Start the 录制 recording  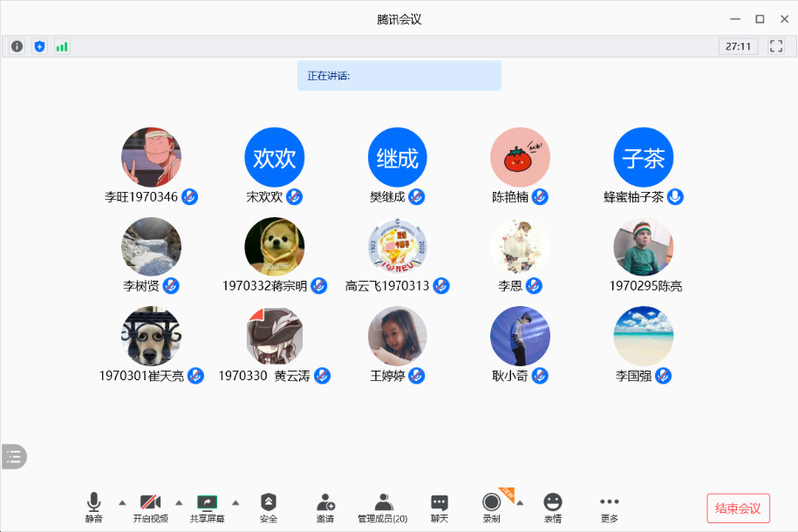[x=491, y=507]
